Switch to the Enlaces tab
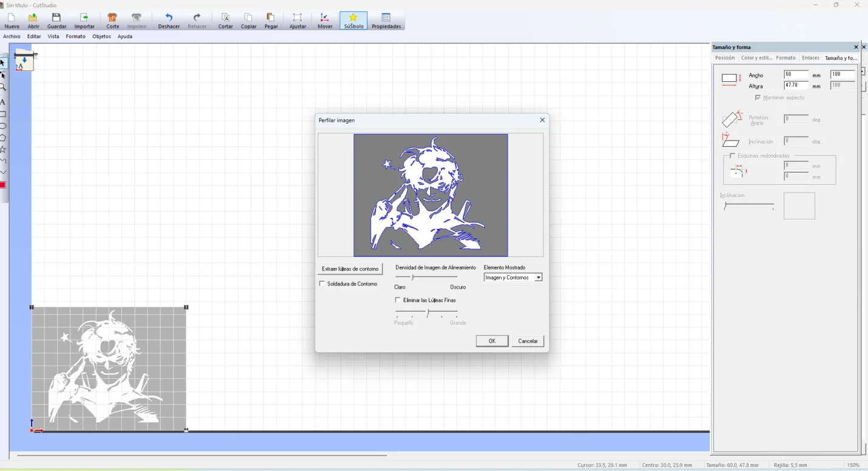Screen dimensions: 868x471 (810, 58)
